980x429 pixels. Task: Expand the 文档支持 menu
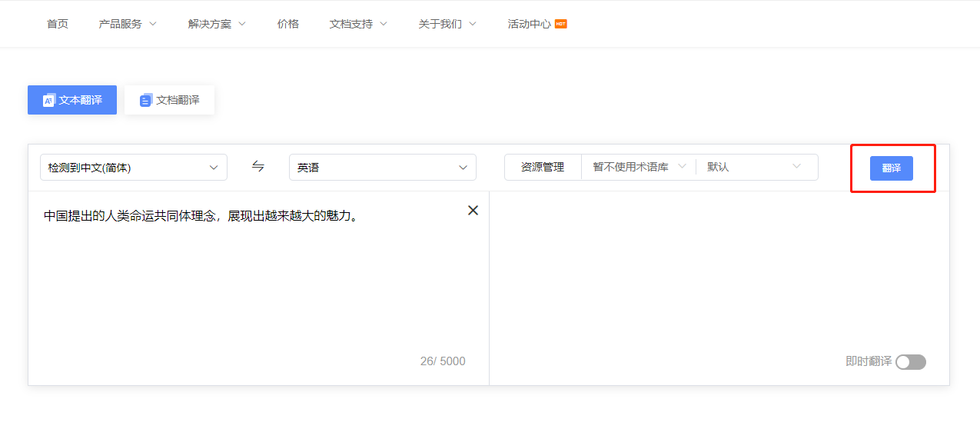point(358,24)
